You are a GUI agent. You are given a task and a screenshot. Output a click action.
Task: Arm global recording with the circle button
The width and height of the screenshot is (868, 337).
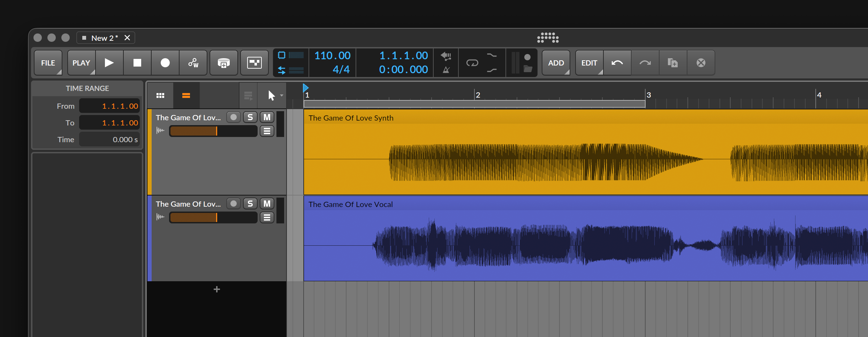tap(165, 63)
